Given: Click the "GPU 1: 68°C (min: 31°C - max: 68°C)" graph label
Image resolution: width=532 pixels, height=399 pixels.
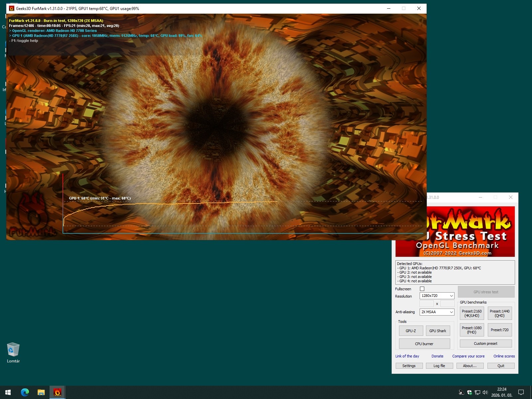Looking at the screenshot, I should pos(100,198).
